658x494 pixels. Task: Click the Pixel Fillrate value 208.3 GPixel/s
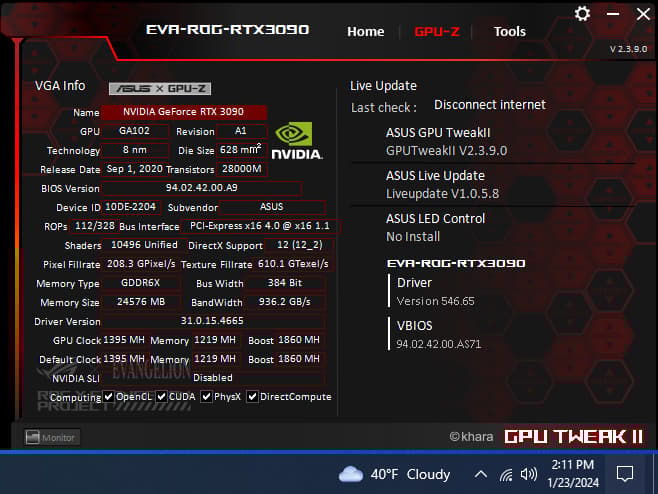tap(141, 264)
